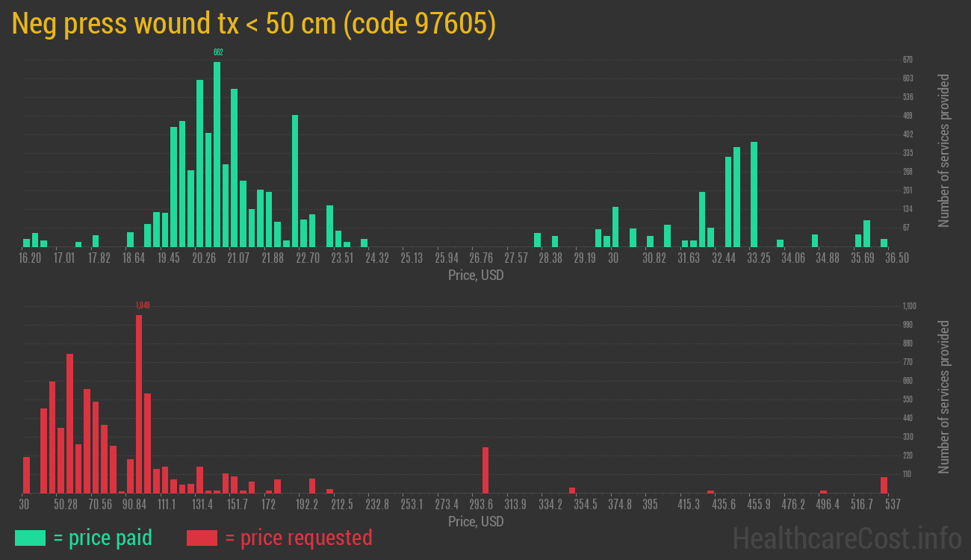This screenshot has width=971, height=560.
Task: Click the 90.84 tick on the bottom x-axis
Action: point(134,505)
